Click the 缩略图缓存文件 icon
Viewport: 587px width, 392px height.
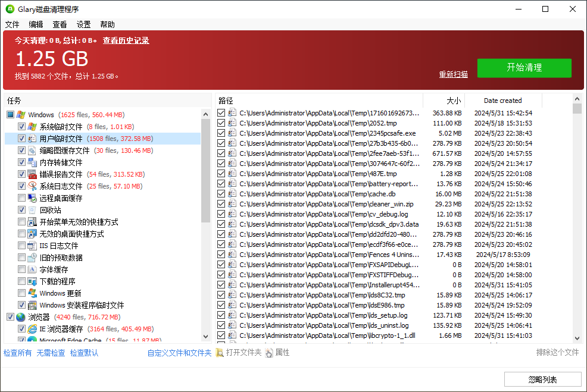[32, 150]
